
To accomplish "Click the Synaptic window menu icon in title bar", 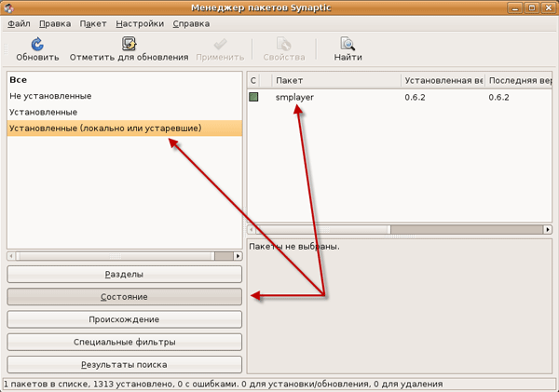I will coord(10,7).
